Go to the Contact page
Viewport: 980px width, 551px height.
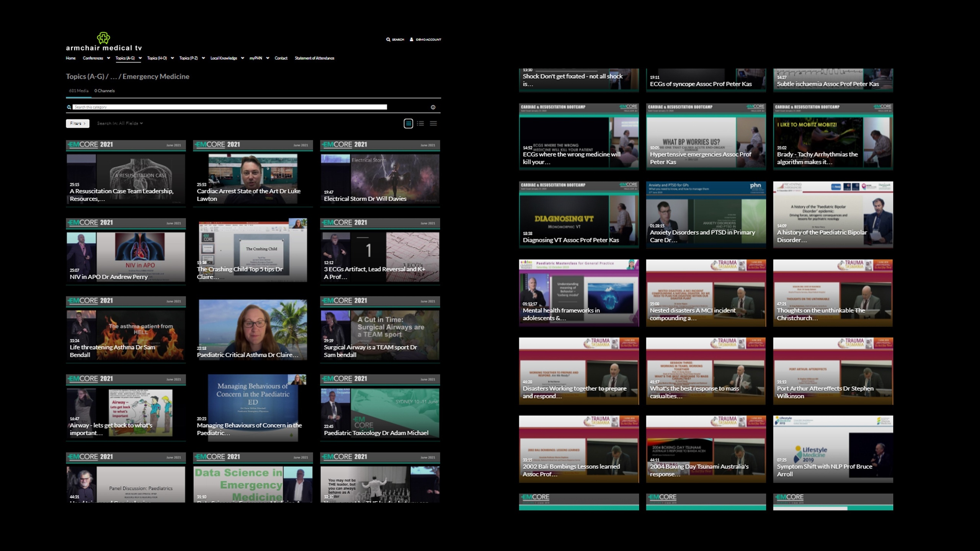coord(281,58)
